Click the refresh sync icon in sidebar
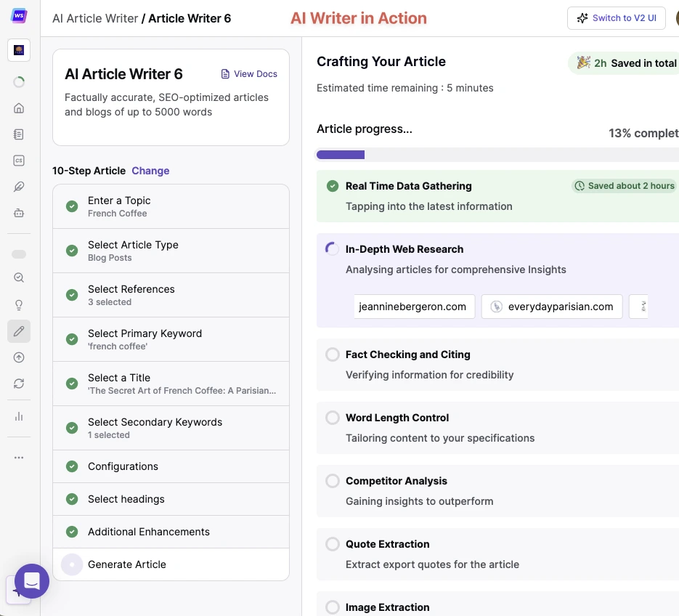Viewport: 679px width, 616px height. click(x=19, y=384)
